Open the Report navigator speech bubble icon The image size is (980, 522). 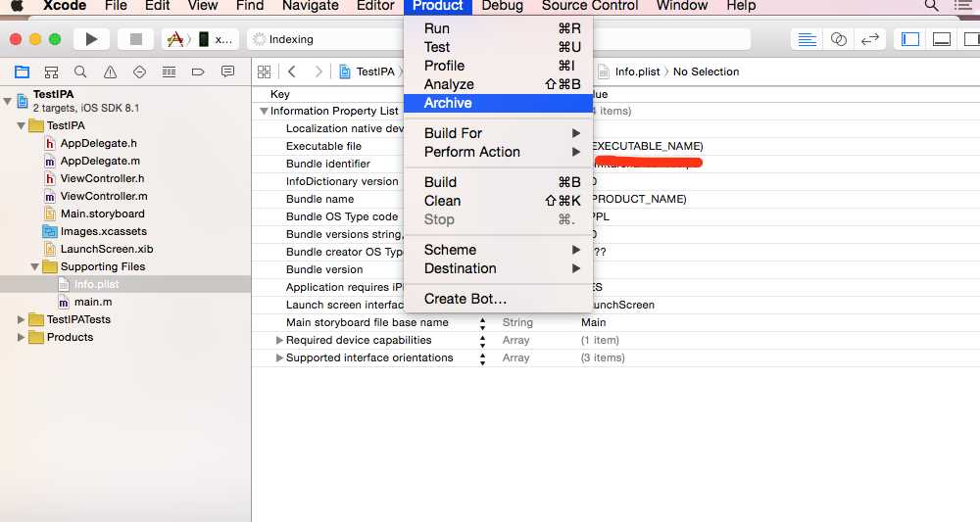pyautogui.click(x=227, y=71)
